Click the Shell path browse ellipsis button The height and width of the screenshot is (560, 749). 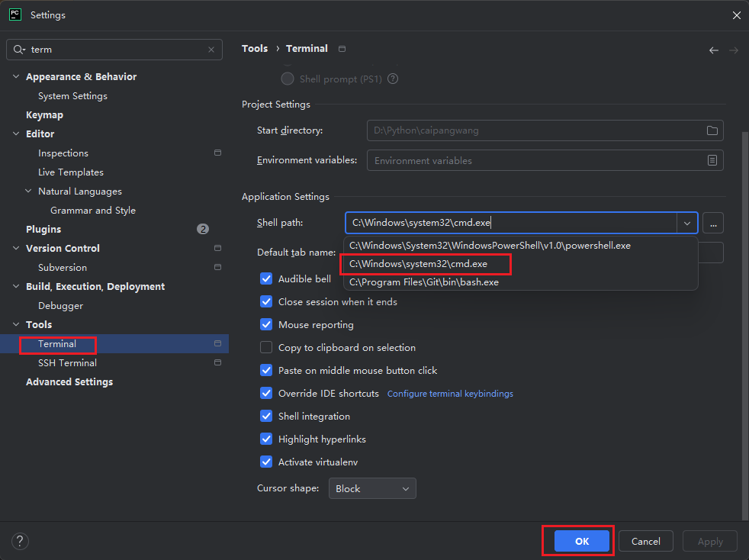tap(713, 223)
